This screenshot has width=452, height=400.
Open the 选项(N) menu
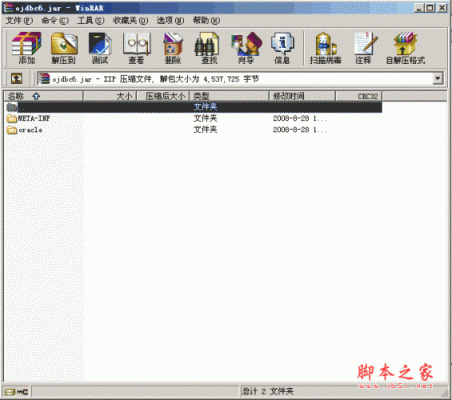click(170, 21)
